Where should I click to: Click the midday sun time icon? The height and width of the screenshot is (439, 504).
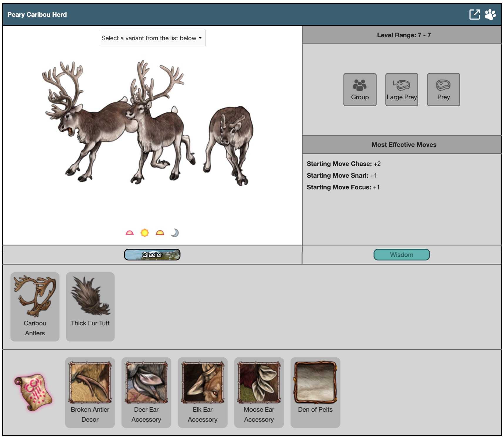(x=145, y=233)
